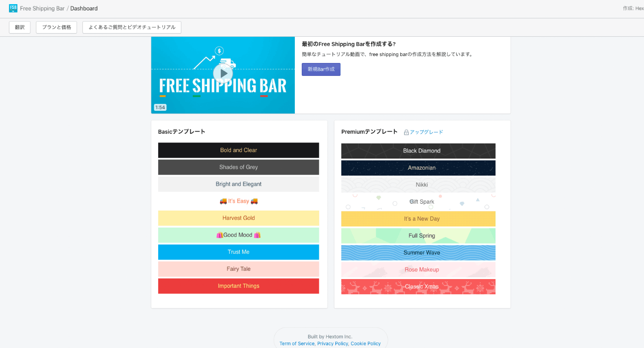Open the Term of Service link
The height and width of the screenshot is (348, 644).
pyautogui.click(x=297, y=344)
